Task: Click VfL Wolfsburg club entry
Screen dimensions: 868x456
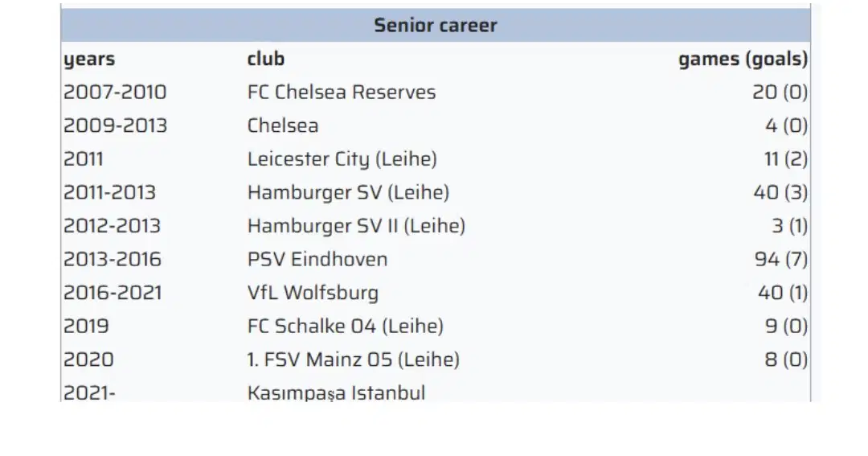Action: [x=313, y=293]
